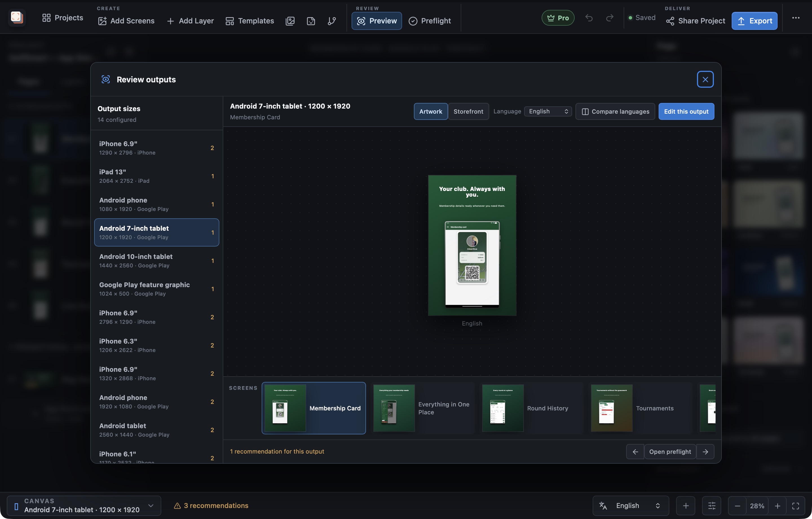
Task: Open the Projects grid view
Action: point(63,17)
